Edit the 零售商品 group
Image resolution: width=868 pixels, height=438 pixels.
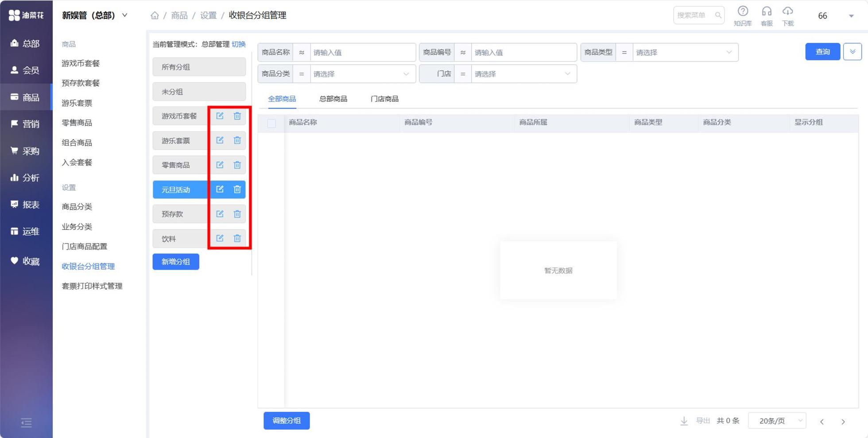coord(220,165)
